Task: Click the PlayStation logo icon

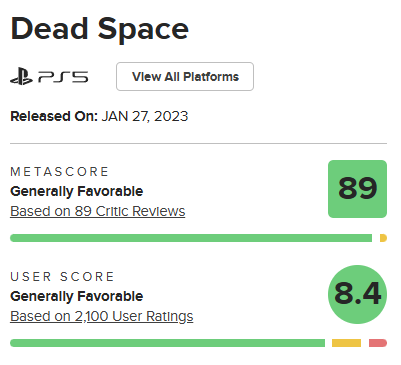Action: coord(22,76)
